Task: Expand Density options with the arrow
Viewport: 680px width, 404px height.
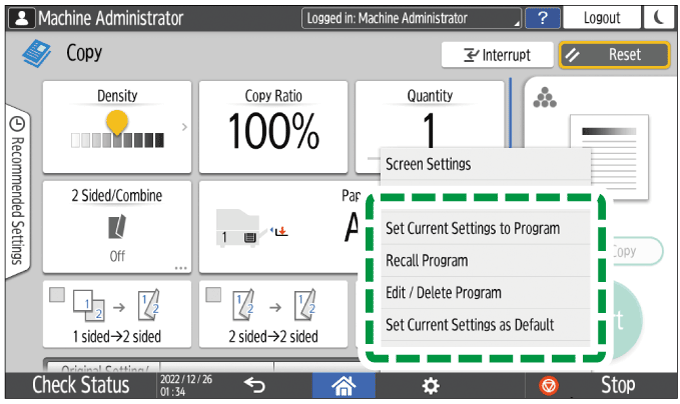Action: pos(183,127)
